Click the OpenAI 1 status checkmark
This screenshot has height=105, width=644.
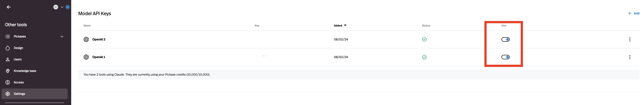(x=424, y=57)
